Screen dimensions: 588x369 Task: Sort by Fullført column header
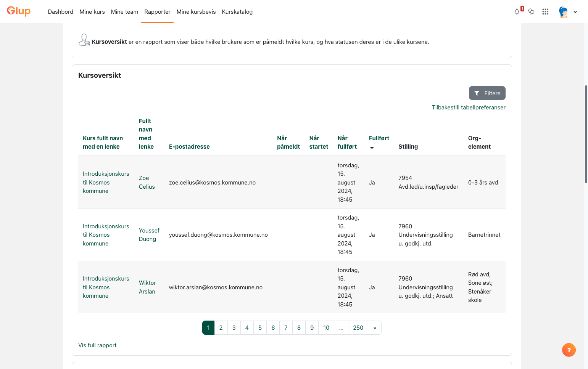coord(379,138)
